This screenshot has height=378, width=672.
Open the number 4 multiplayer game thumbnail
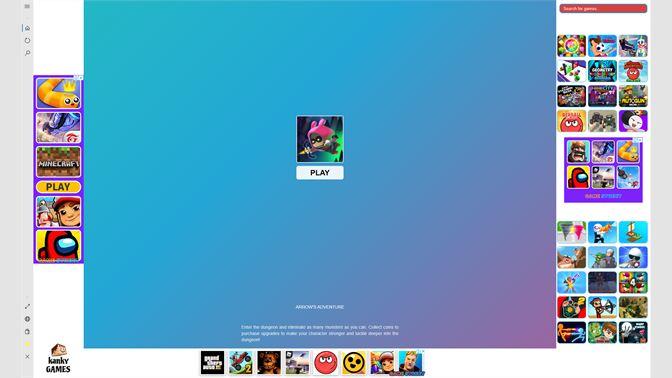(x=633, y=282)
